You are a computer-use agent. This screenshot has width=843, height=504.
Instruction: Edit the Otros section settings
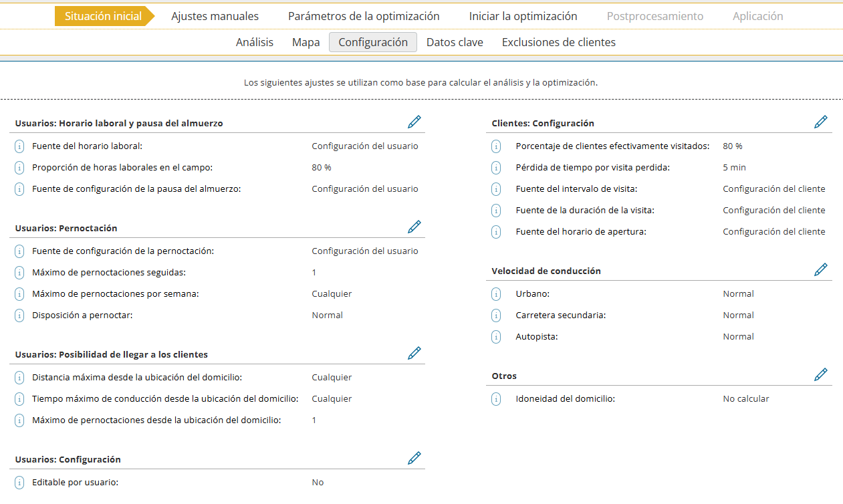[821, 375]
